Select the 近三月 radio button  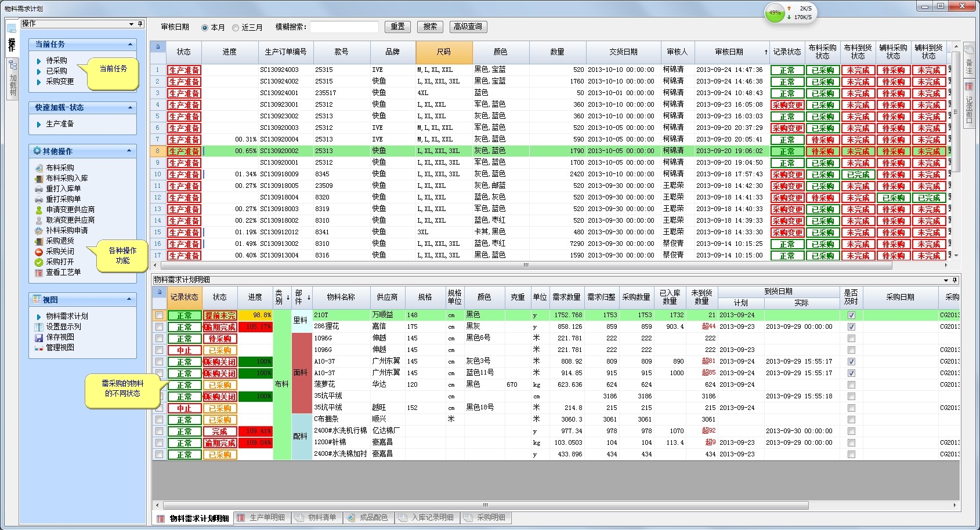point(236,27)
